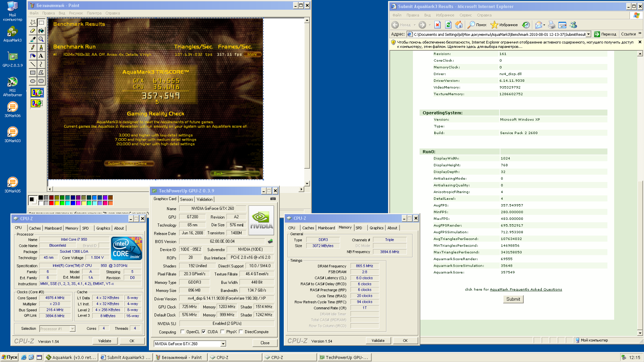Click the GPU-Z screenshot camera icon

(x=273, y=199)
